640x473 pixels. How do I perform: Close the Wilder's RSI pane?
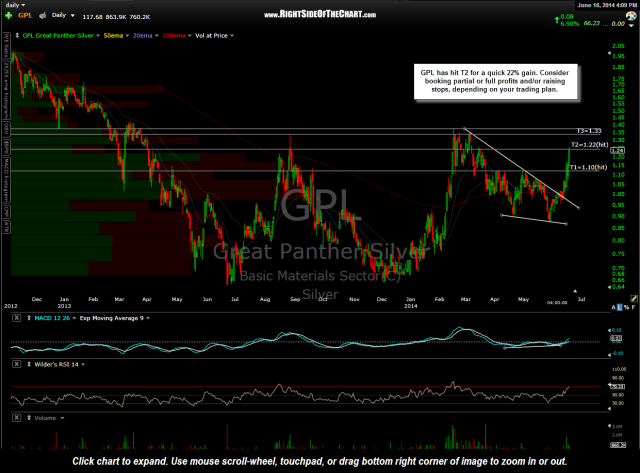pos(16,364)
